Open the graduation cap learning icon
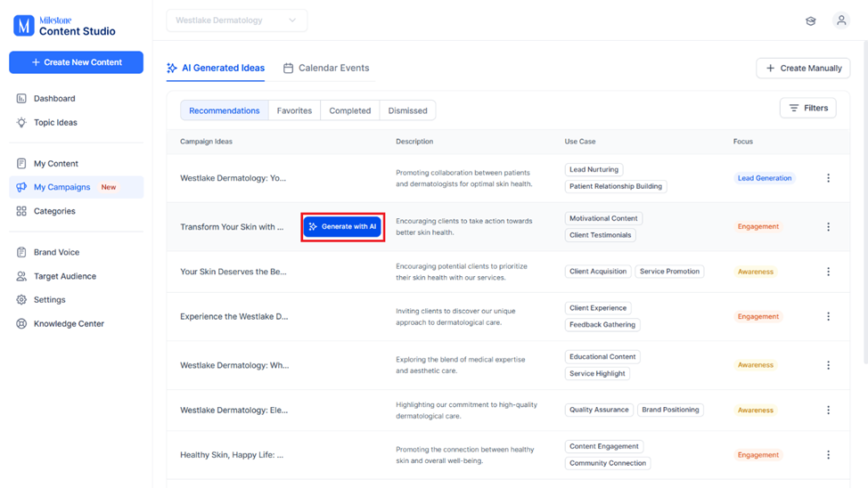This screenshot has width=868, height=488. coord(810,21)
